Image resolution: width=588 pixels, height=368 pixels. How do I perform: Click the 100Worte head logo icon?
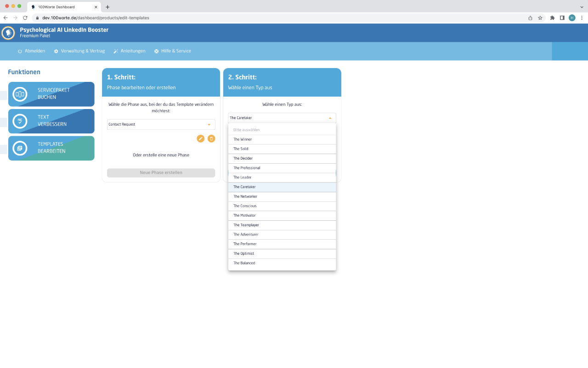[8, 33]
